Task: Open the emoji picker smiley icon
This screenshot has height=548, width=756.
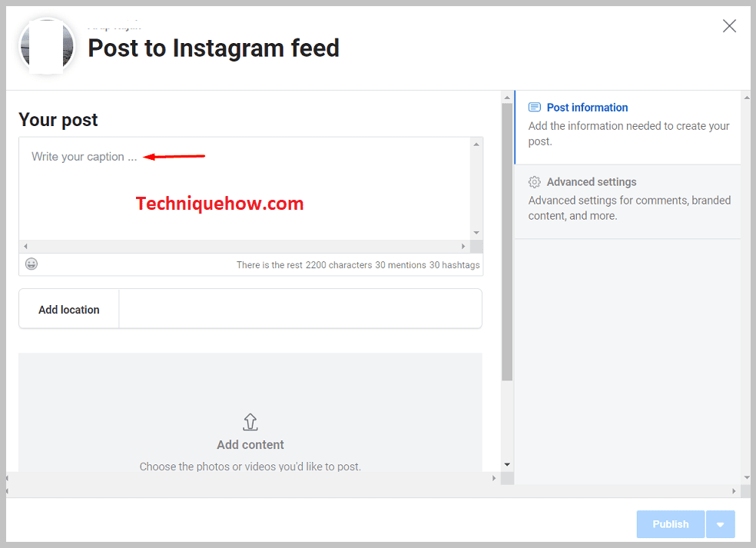Action: pos(31,264)
